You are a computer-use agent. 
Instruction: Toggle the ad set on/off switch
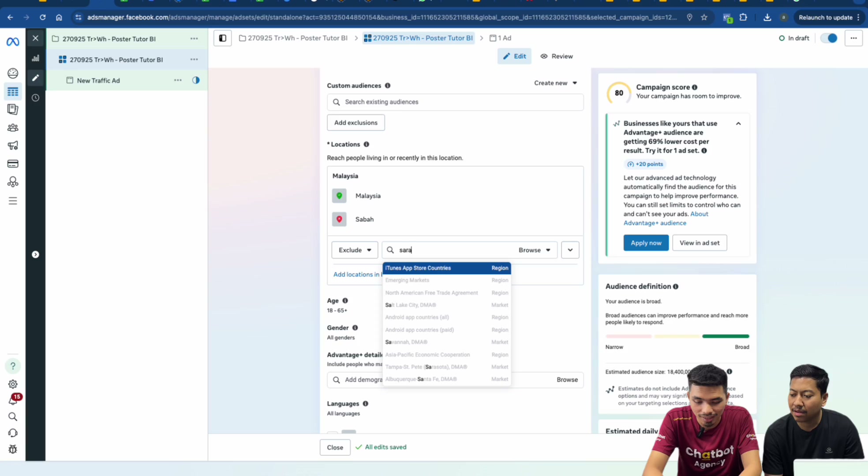[829, 38]
